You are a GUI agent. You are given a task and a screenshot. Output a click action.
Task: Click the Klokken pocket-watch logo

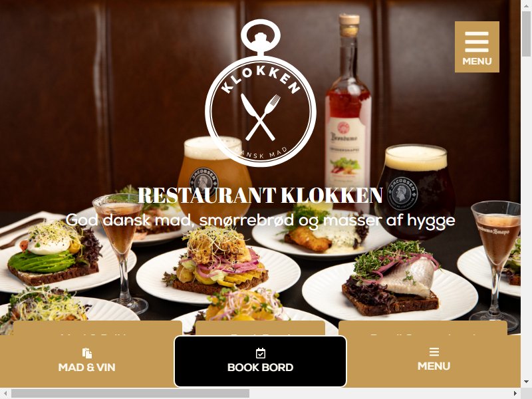click(x=261, y=93)
